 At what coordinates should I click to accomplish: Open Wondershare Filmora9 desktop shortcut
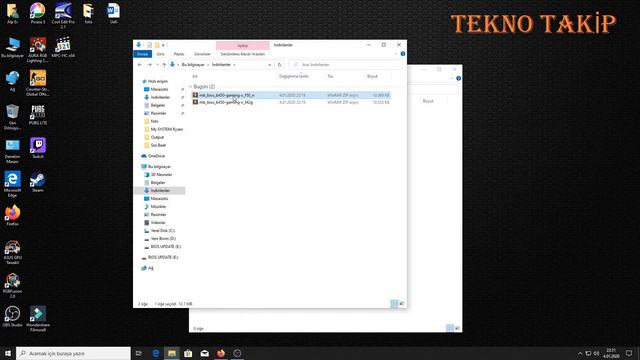(x=38, y=319)
